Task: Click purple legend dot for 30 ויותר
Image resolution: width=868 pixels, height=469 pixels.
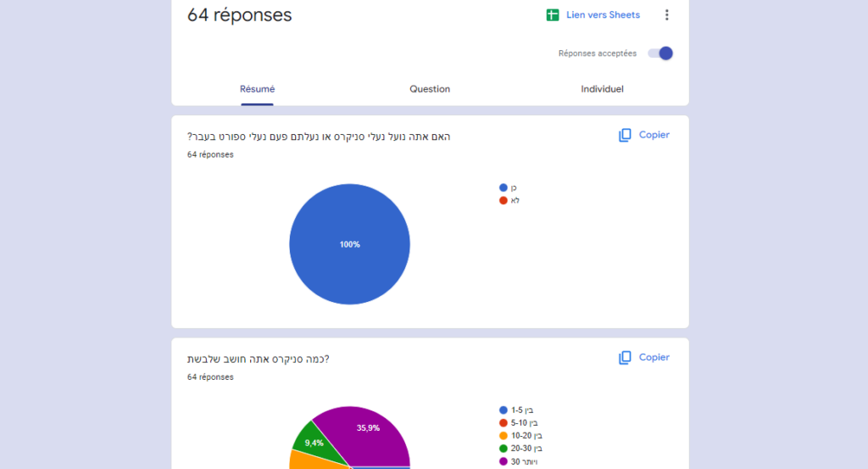Action: click(x=504, y=461)
